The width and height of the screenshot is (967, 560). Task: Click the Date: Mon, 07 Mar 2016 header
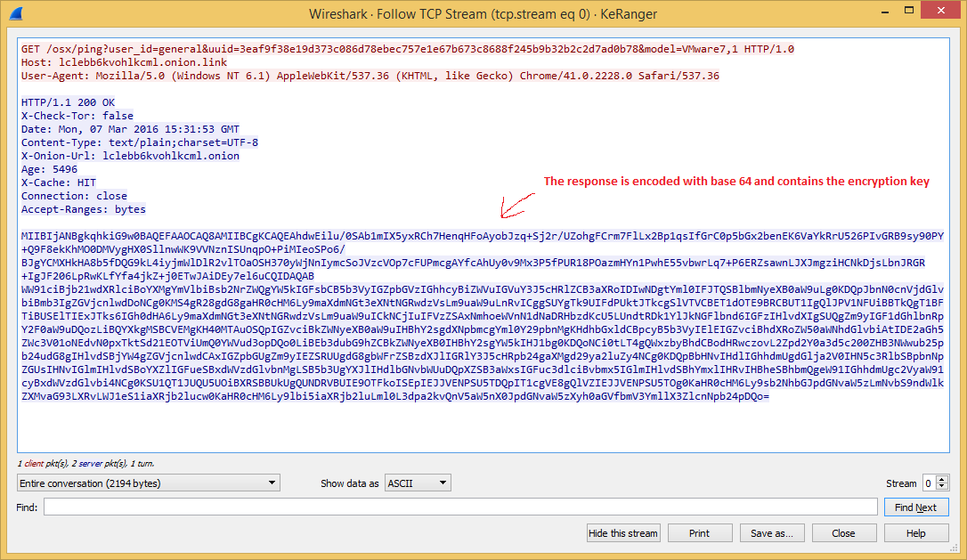tap(130, 129)
